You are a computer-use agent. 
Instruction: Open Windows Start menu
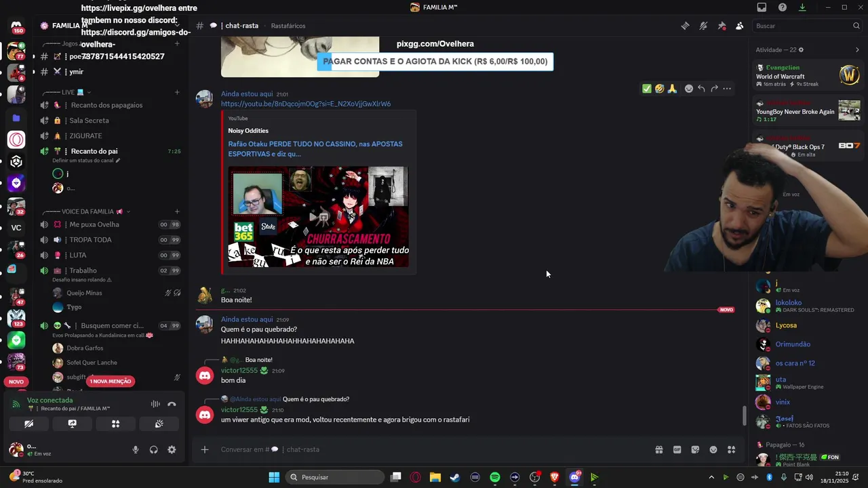tap(274, 477)
